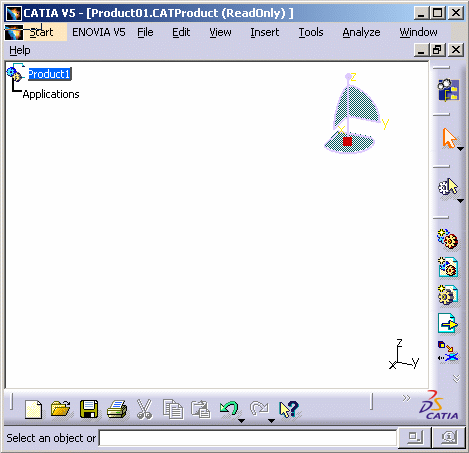This screenshot has height=453, width=469.
Task: Click the Cut scissors icon
Action: pyautogui.click(x=145, y=409)
